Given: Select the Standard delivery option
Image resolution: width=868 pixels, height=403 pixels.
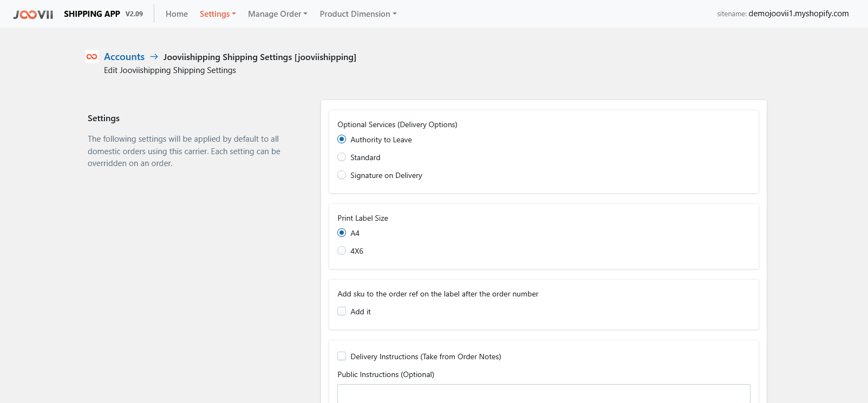Looking at the screenshot, I should (342, 157).
